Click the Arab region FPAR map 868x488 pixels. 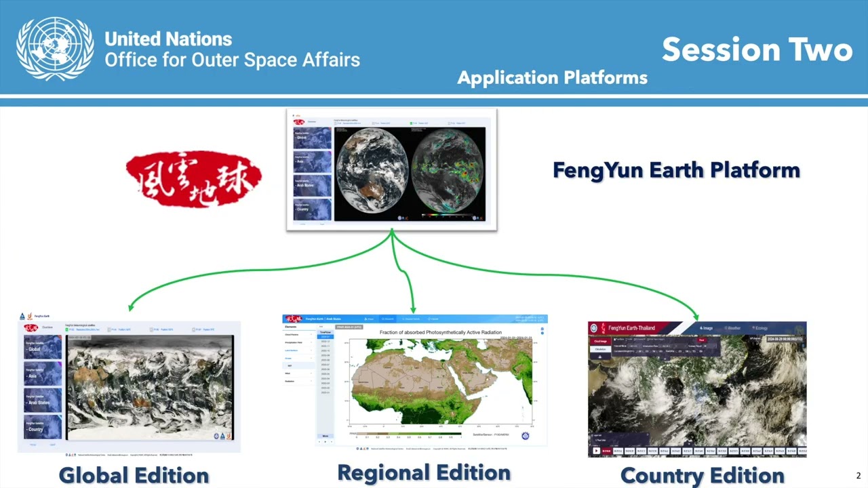point(441,382)
